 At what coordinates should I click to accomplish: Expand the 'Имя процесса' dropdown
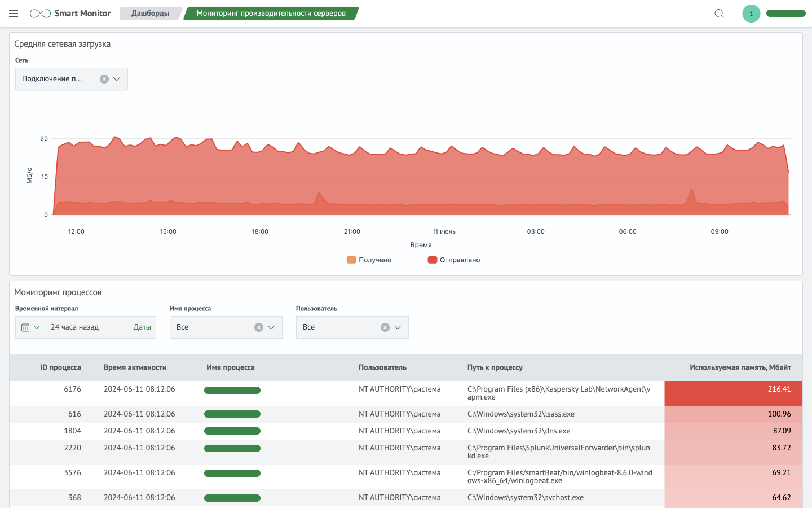271,327
